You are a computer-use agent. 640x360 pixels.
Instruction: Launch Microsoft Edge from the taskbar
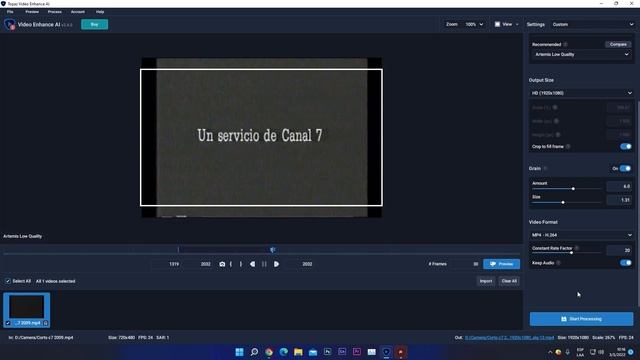pos(284,352)
